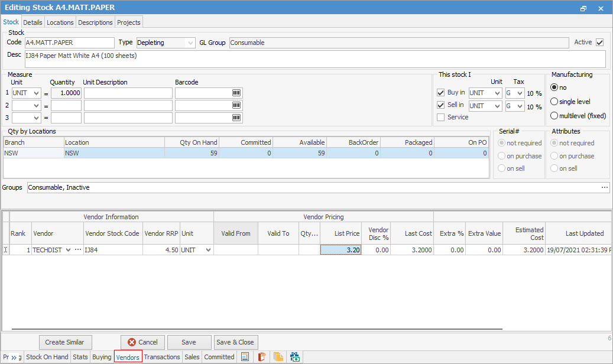Switch to the Descriptions tab
Screen dimensions: 613x364
[95, 22]
